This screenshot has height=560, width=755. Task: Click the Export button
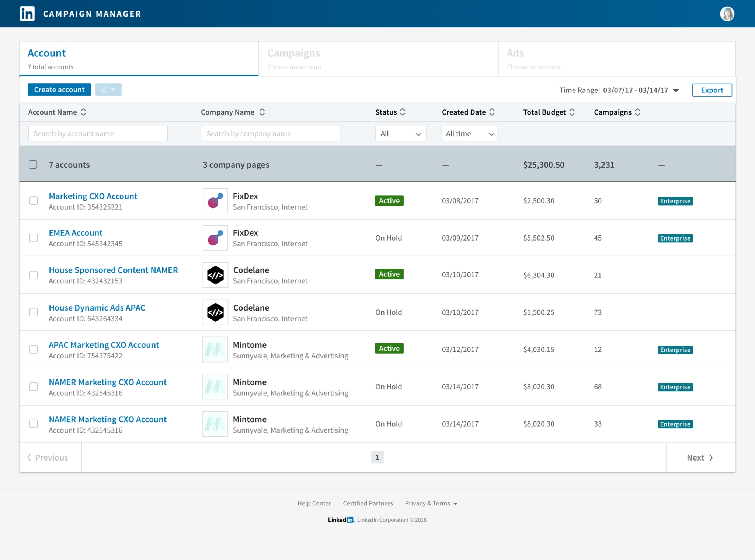coord(712,90)
